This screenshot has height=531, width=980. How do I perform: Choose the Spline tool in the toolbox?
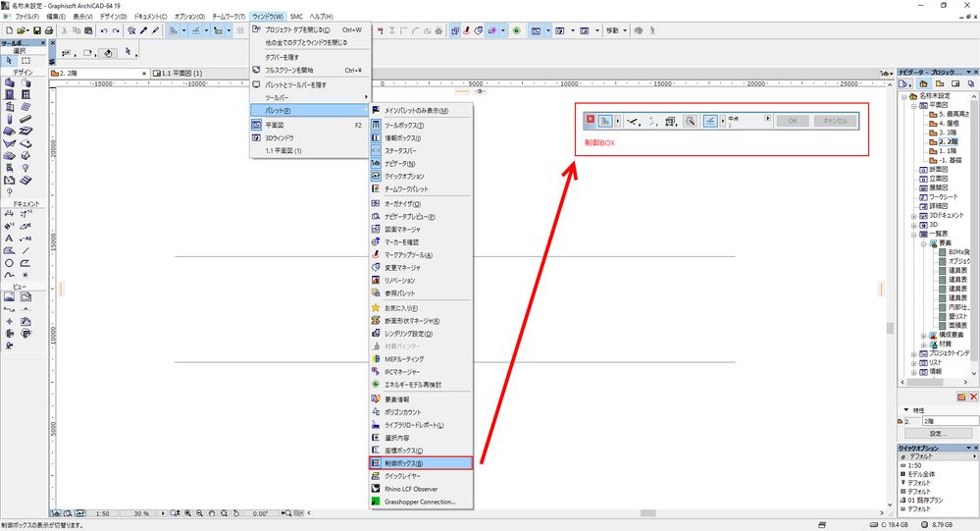click(9, 275)
